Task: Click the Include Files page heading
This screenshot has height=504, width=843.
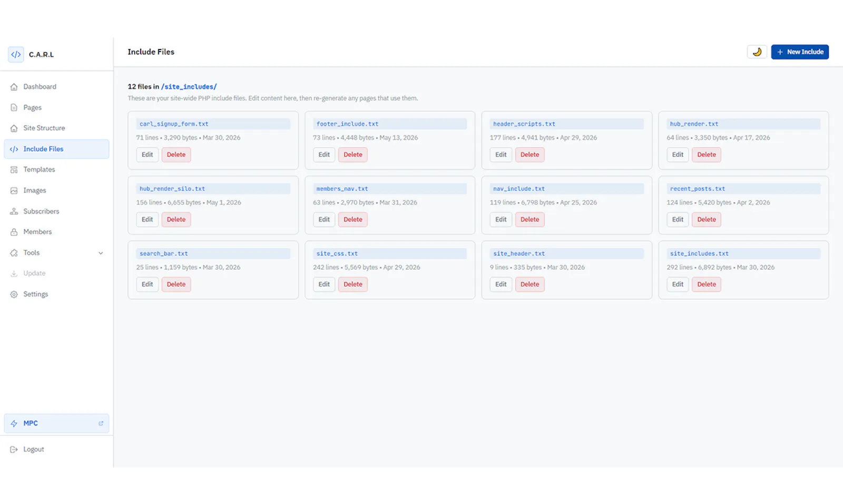Action: (x=151, y=52)
